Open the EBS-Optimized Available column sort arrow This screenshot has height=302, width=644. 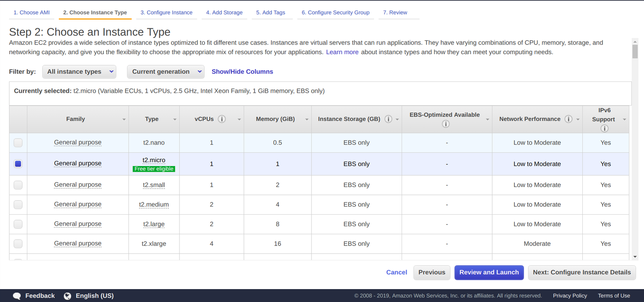487,120
